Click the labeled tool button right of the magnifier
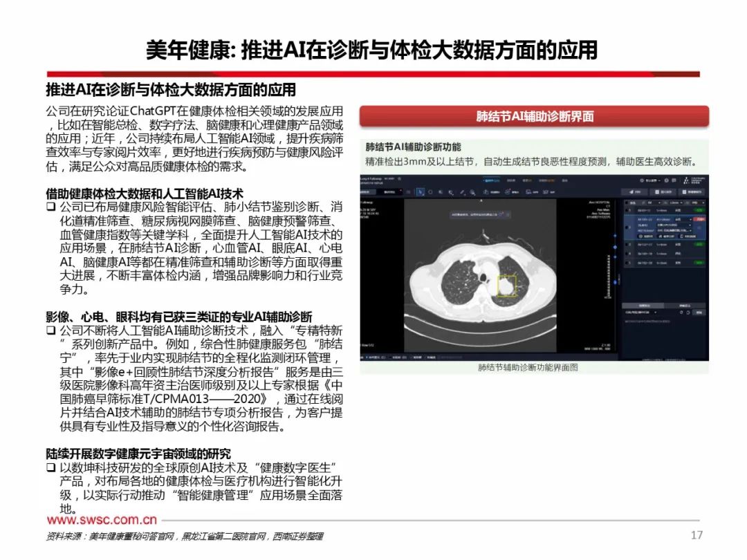Viewport: 747px width, 560px height. pyautogui.click(x=492, y=192)
